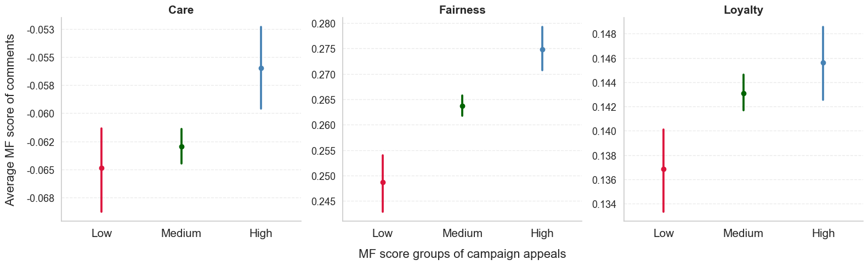Click the y-axis label 'Average MF score of comments'

pyautogui.click(x=10, y=120)
